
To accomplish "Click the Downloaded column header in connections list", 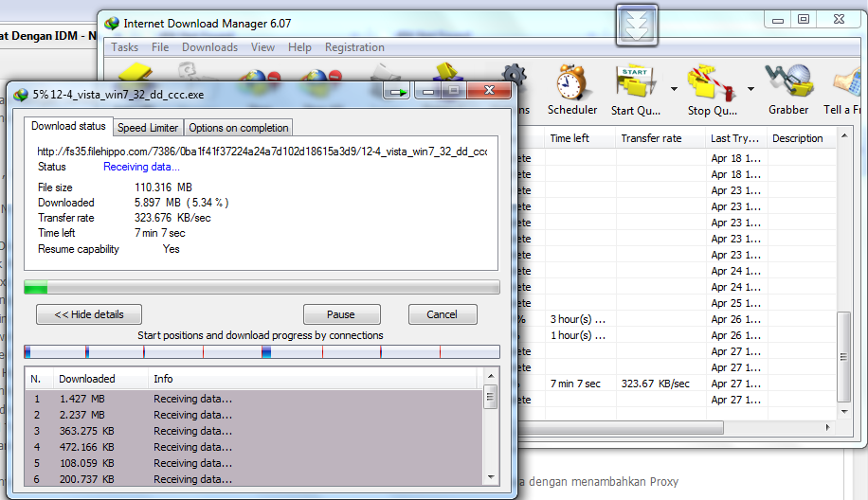I will click(x=100, y=379).
